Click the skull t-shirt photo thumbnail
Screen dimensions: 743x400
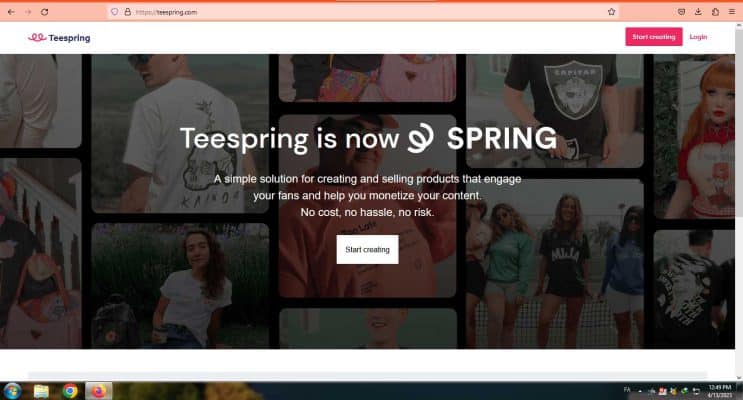pyautogui.click(x=180, y=133)
